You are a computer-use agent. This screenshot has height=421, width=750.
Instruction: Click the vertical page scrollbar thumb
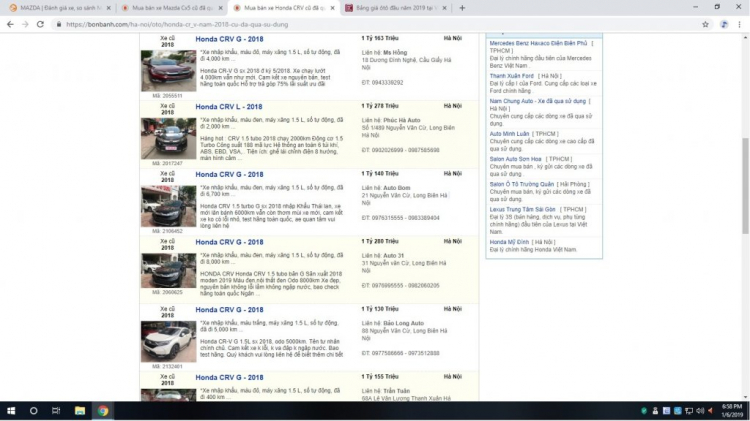click(x=746, y=186)
